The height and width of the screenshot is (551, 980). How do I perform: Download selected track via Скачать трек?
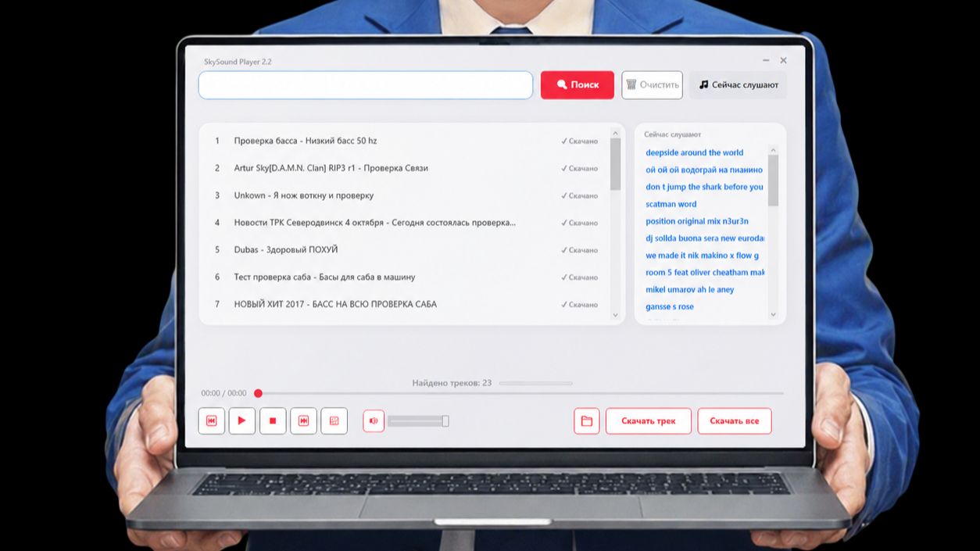(648, 420)
